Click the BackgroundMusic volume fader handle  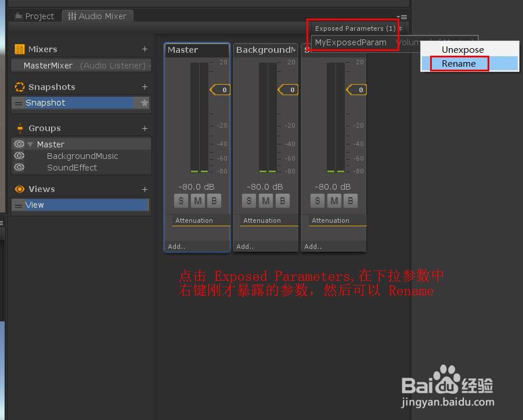tap(288, 90)
